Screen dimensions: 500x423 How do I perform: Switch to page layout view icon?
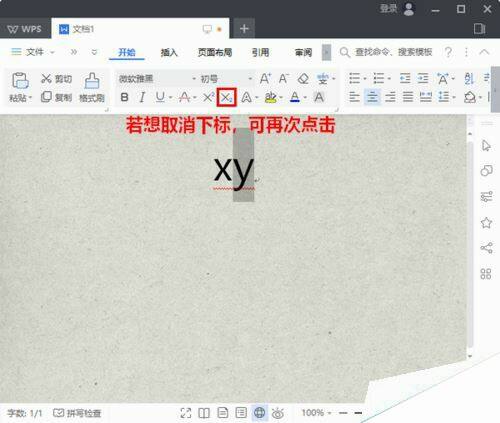coord(223,413)
